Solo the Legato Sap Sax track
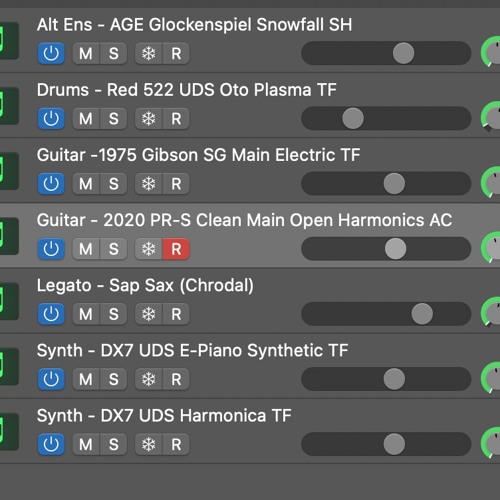This screenshot has width=500, height=500. [x=114, y=314]
